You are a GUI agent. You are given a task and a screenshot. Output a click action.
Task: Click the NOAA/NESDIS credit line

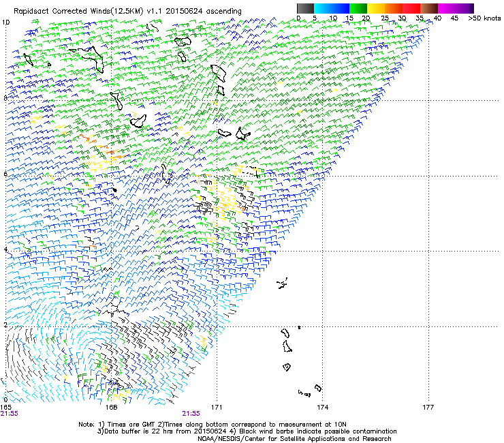294,439
